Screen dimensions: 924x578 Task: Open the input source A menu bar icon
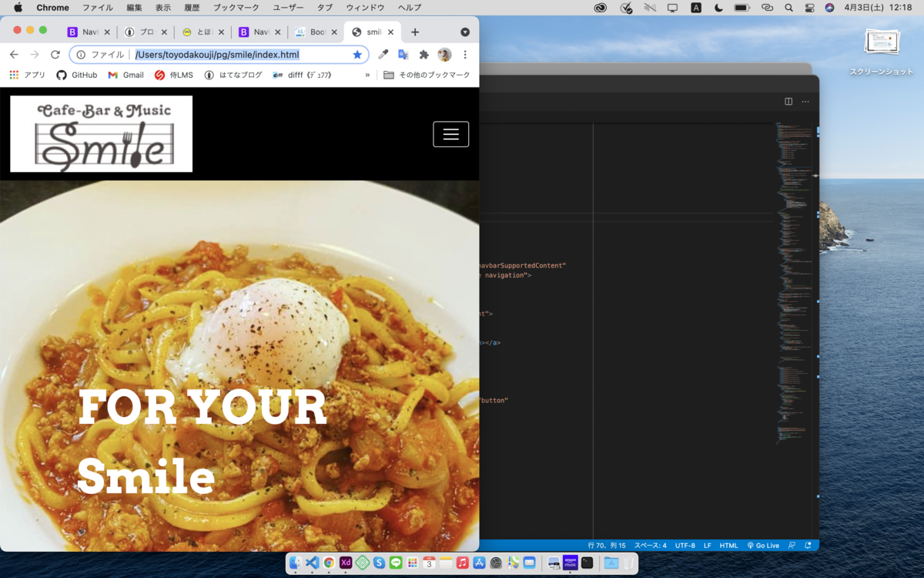(x=696, y=8)
